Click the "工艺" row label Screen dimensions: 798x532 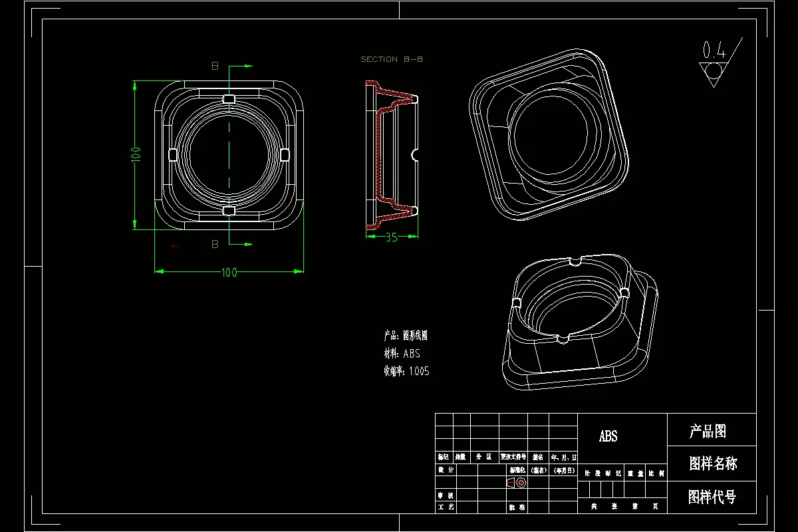pyautogui.click(x=446, y=507)
